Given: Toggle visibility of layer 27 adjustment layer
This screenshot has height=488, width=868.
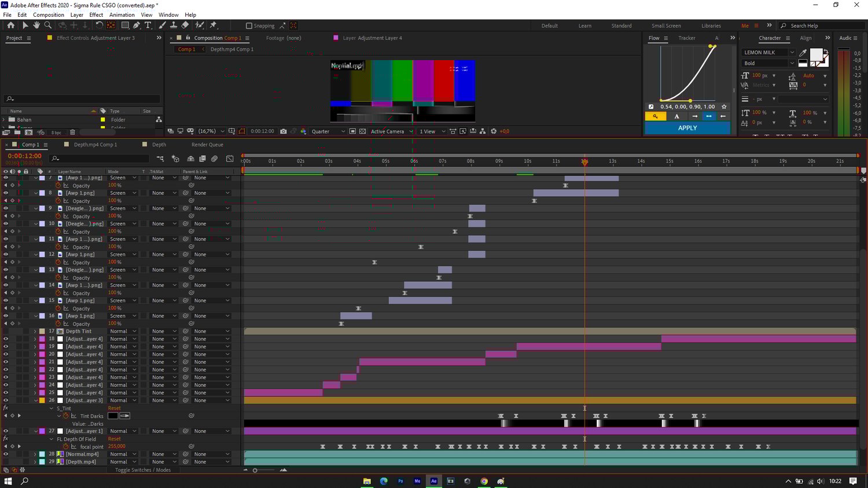Looking at the screenshot, I should (x=6, y=431).
